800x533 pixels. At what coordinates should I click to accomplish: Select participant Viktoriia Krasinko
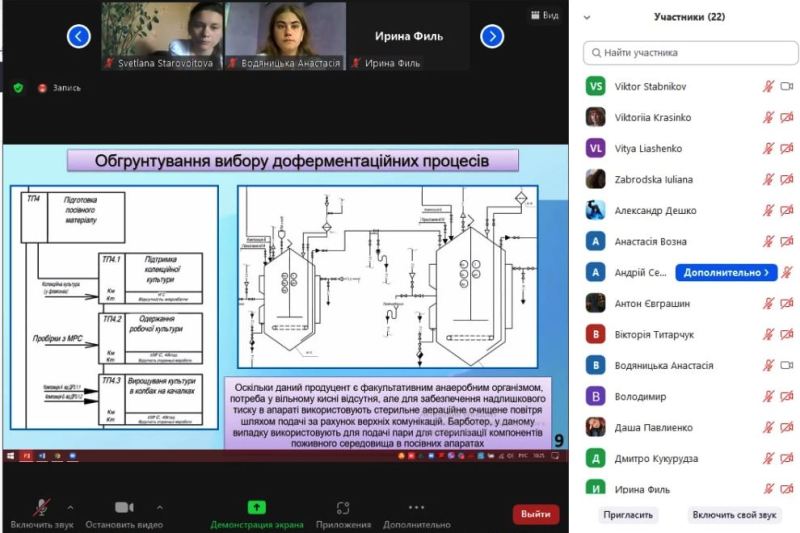[690, 117]
